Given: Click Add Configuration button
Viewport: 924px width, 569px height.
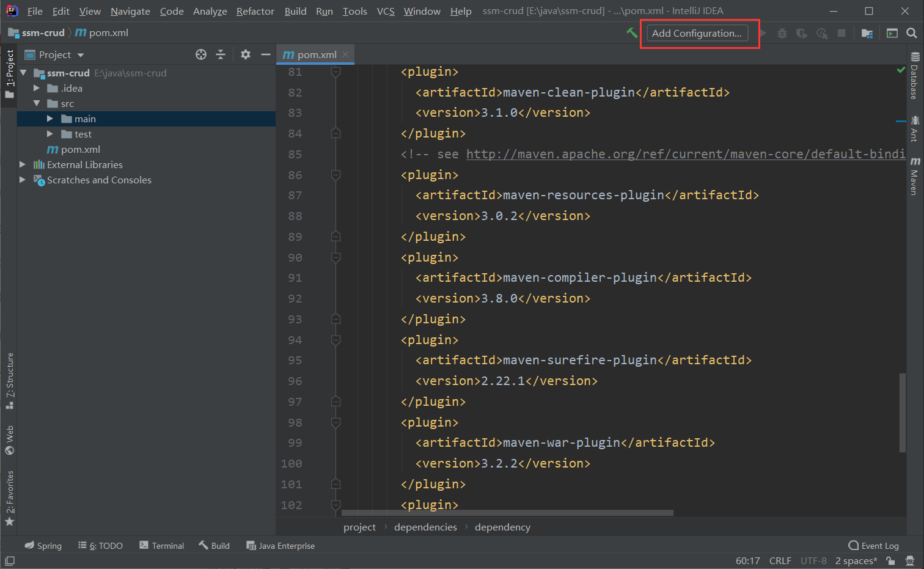Looking at the screenshot, I should [697, 33].
